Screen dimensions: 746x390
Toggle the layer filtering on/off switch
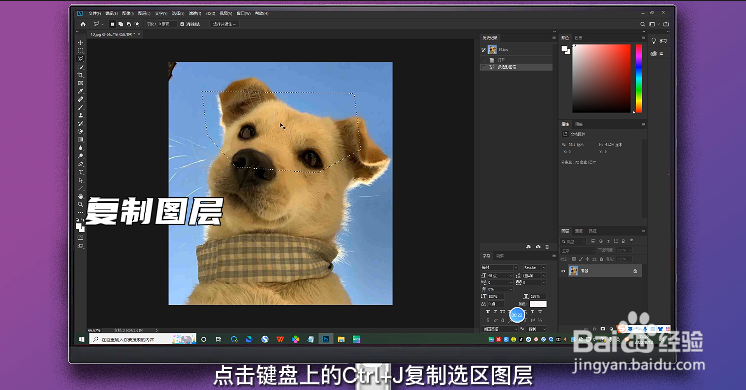coord(632,241)
